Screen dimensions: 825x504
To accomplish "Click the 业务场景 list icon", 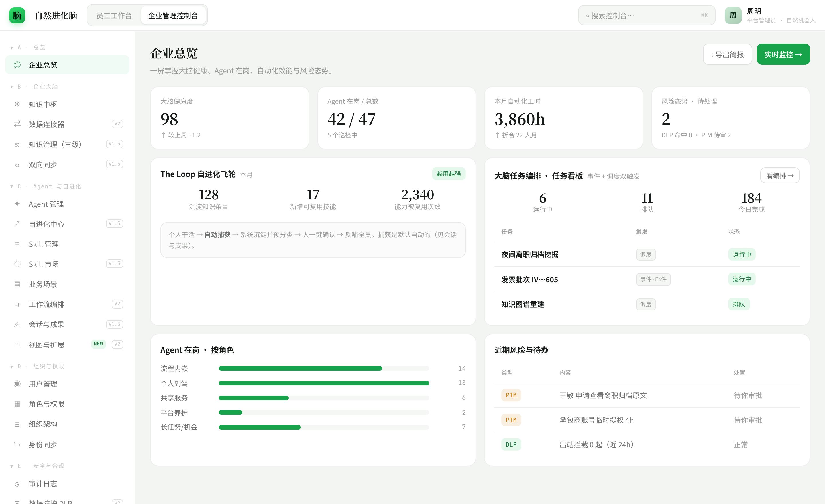I will click(x=17, y=284).
